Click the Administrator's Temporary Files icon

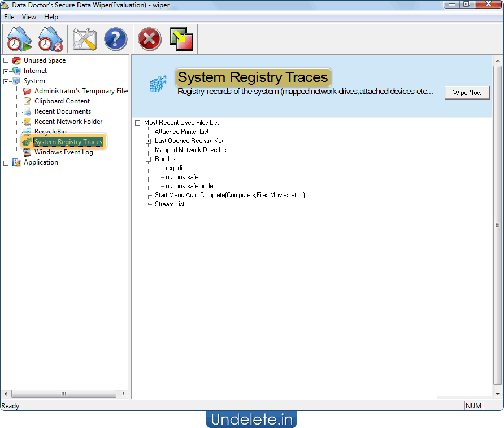[27, 91]
